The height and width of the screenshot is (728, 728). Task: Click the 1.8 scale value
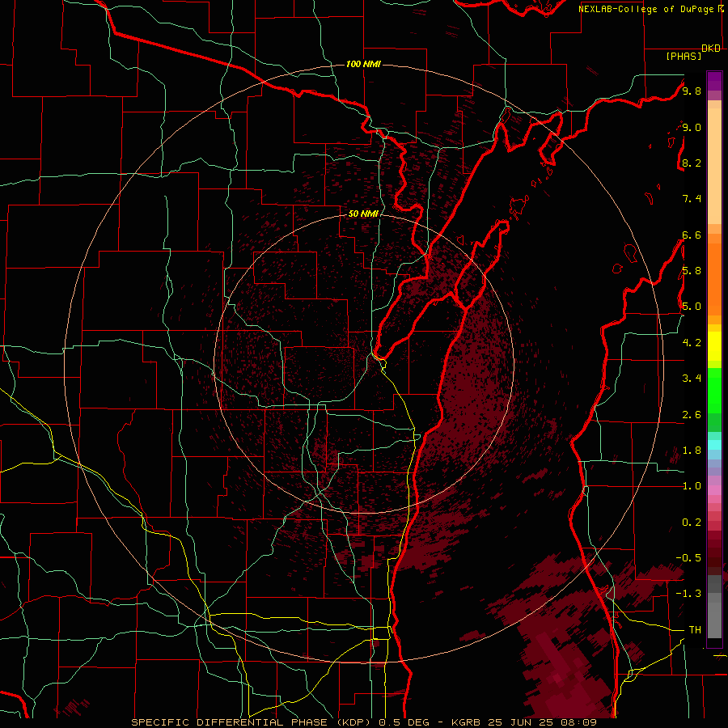pos(692,451)
